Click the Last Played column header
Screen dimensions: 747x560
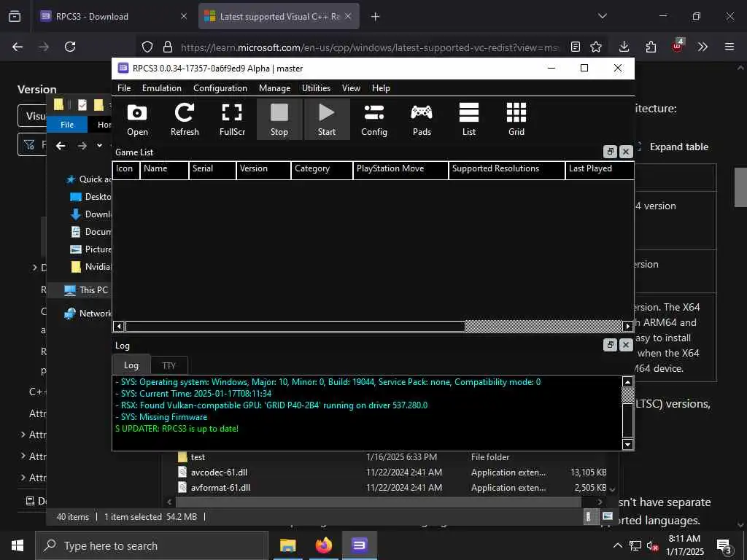point(600,169)
